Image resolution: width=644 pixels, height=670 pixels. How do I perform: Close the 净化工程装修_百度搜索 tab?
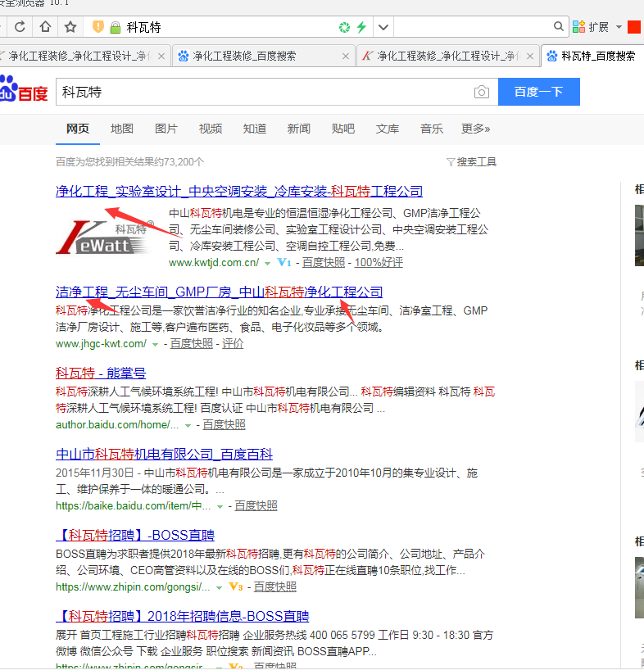pyautogui.click(x=346, y=57)
